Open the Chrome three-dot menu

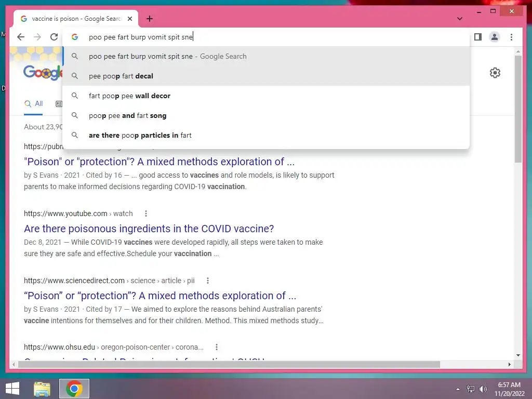[x=511, y=37]
